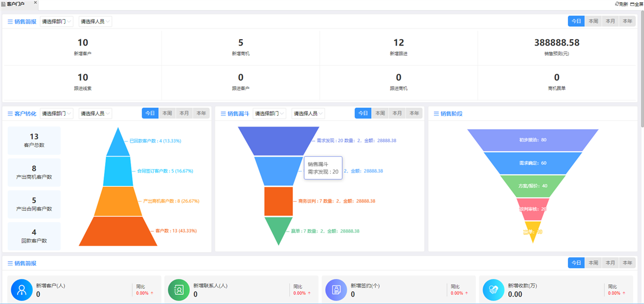
Task: Select 本月 in top 销售简报 panel
Action: 610,21
